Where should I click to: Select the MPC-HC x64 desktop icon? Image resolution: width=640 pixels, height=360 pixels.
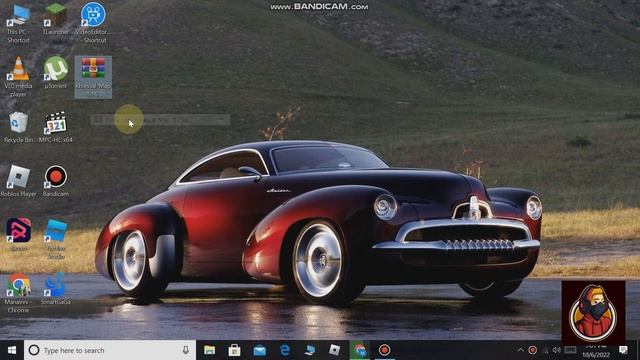(x=56, y=127)
